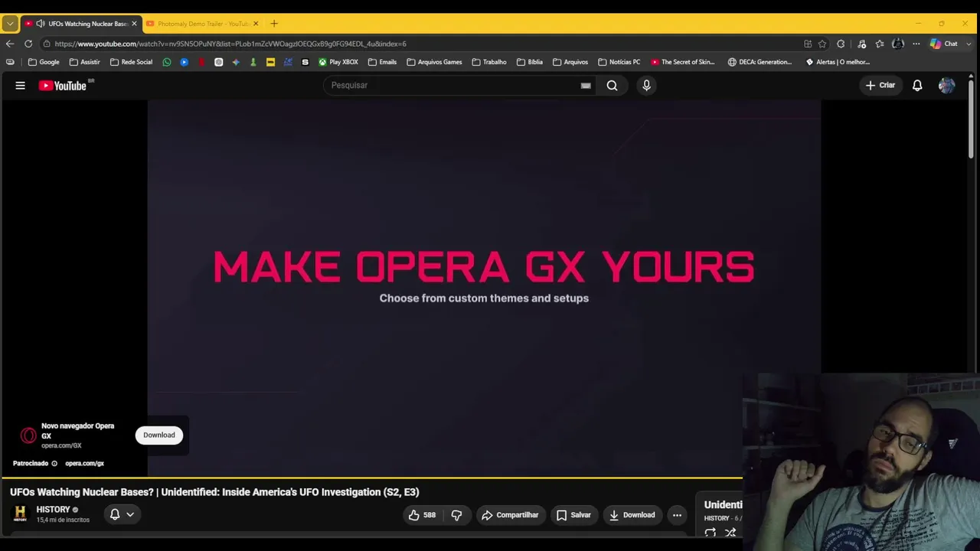Expand channel notification options bell dropdown
This screenshot has height=551, width=980.
click(122, 514)
